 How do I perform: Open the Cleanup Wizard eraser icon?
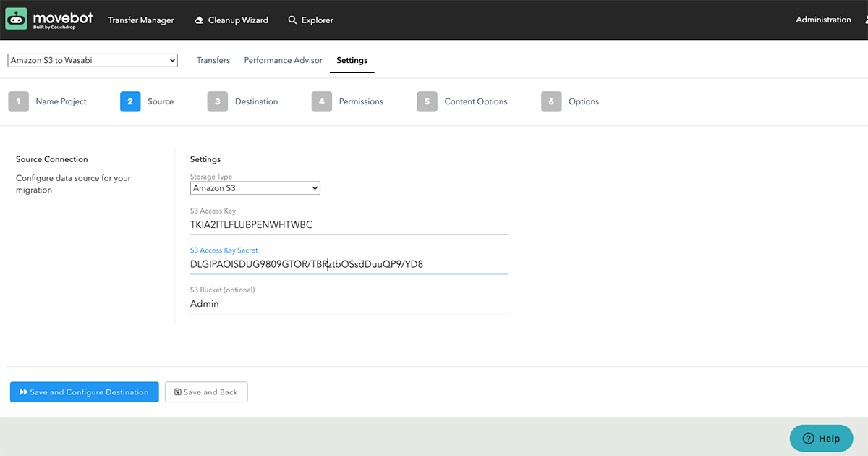[199, 20]
